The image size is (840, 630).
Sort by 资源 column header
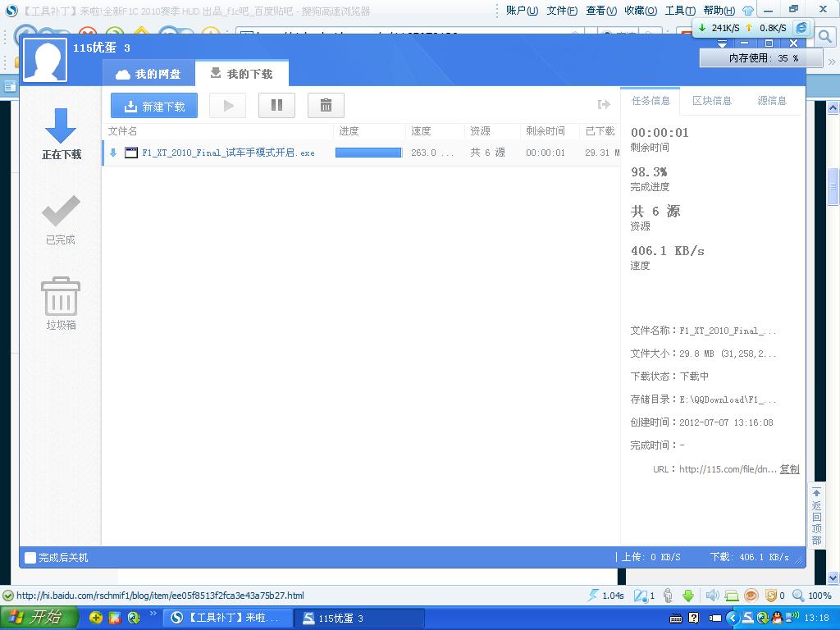(x=480, y=131)
